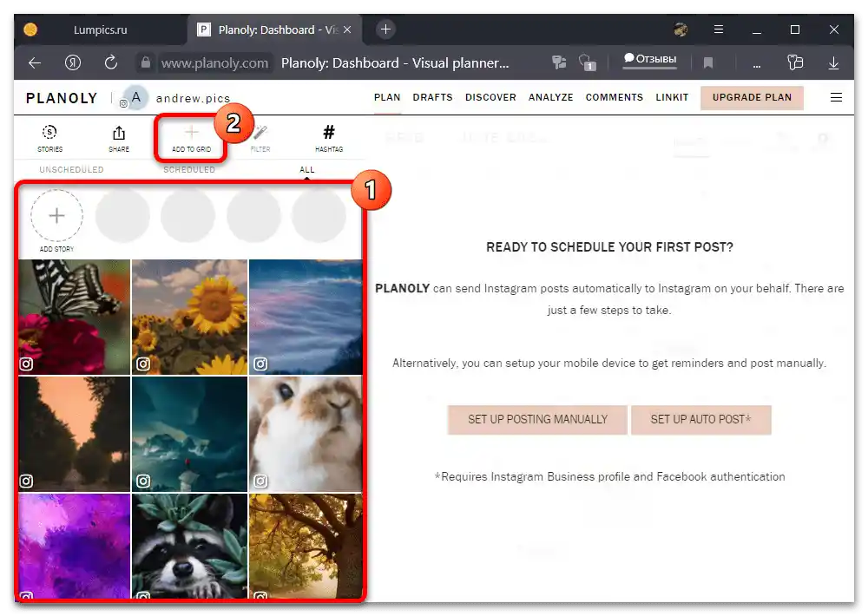The height and width of the screenshot is (616, 868).
Task: Show ALL posts filter
Action: pos(306,169)
